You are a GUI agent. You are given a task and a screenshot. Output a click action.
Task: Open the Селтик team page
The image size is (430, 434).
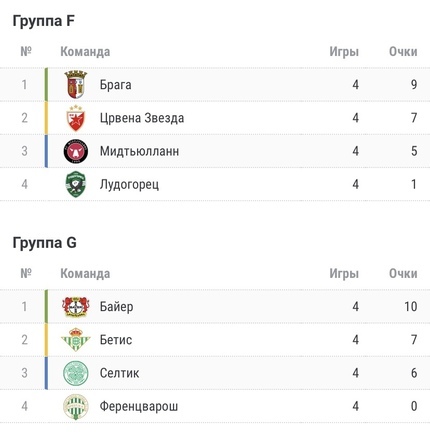point(119,373)
